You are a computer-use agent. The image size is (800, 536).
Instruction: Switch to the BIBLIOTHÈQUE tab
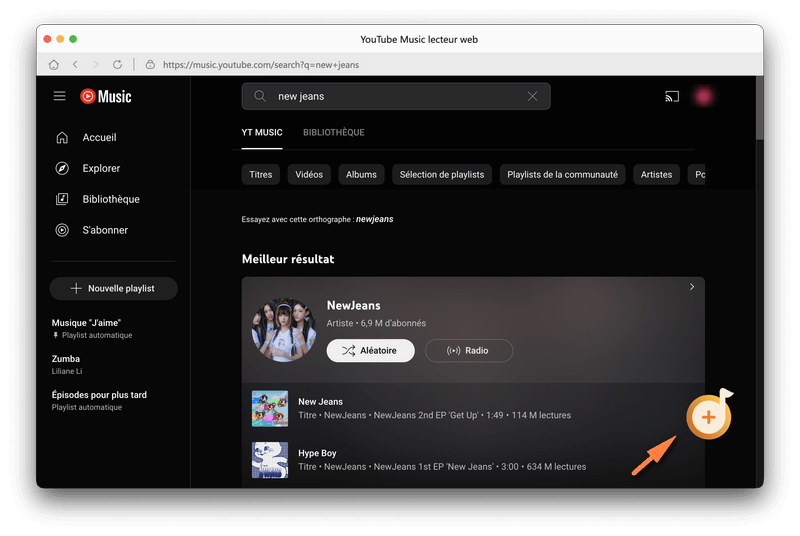tap(333, 132)
